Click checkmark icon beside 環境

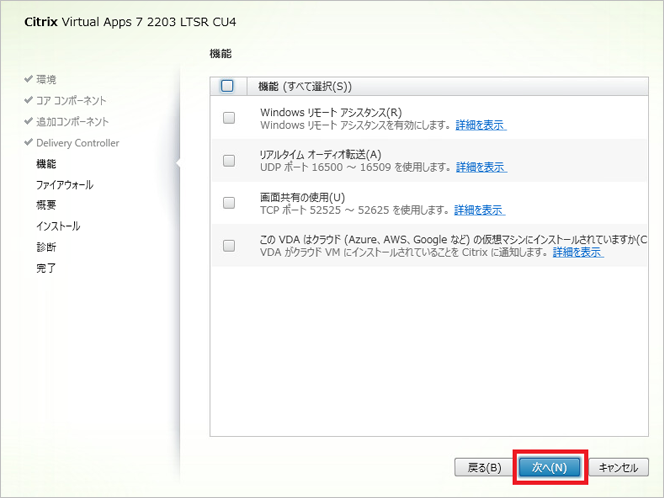[28, 79]
